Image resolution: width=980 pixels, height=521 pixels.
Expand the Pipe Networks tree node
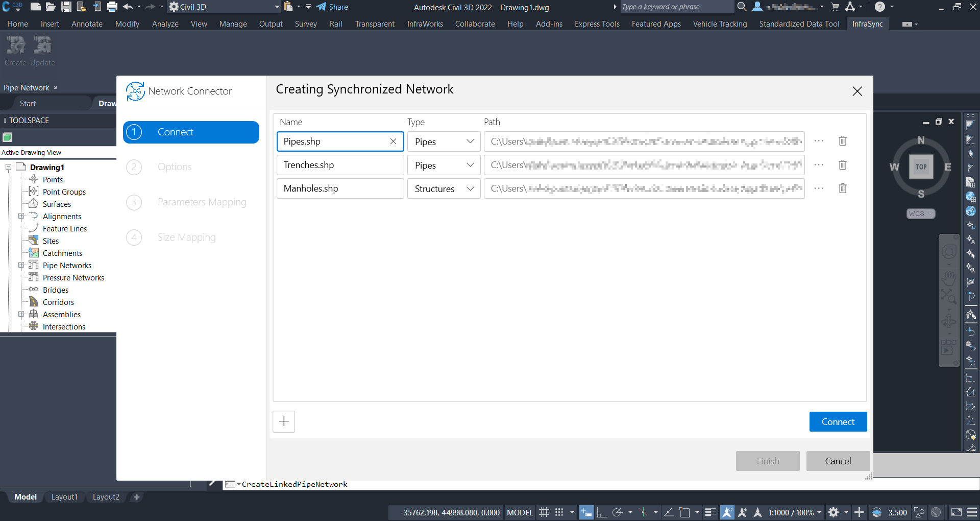21,265
